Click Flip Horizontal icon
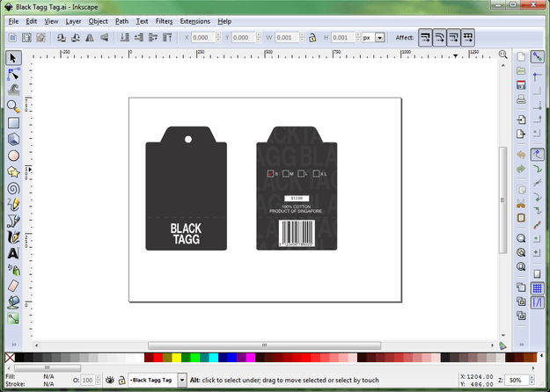This screenshot has width=550, height=392. pos(90,38)
